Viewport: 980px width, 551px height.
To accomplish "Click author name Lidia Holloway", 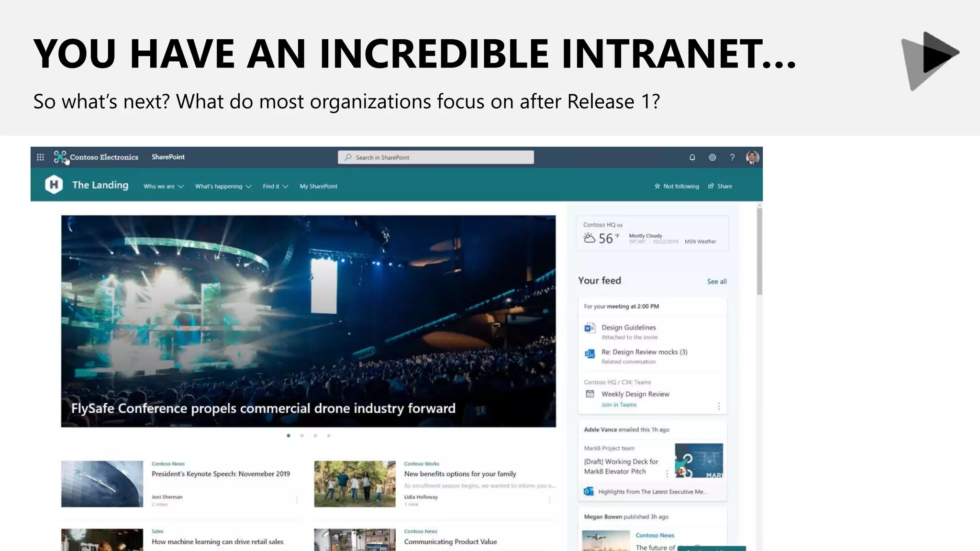I will coord(421,497).
